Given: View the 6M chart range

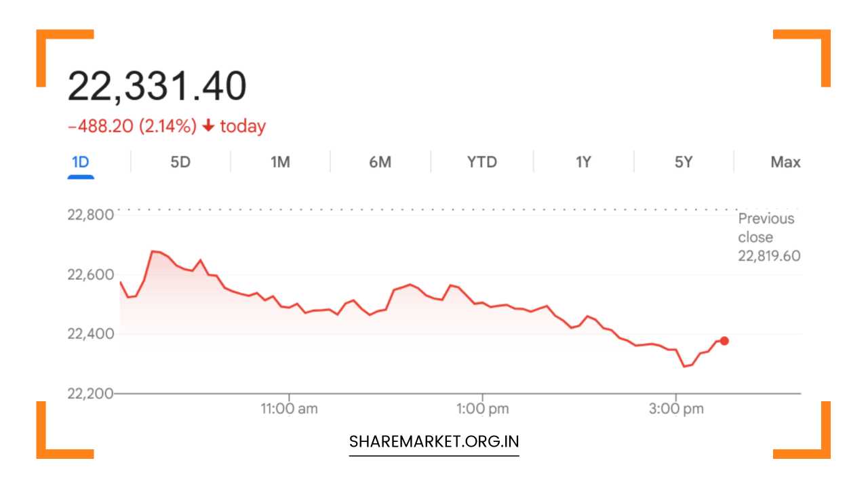Looking at the screenshot, I should (x=380, y=162).
